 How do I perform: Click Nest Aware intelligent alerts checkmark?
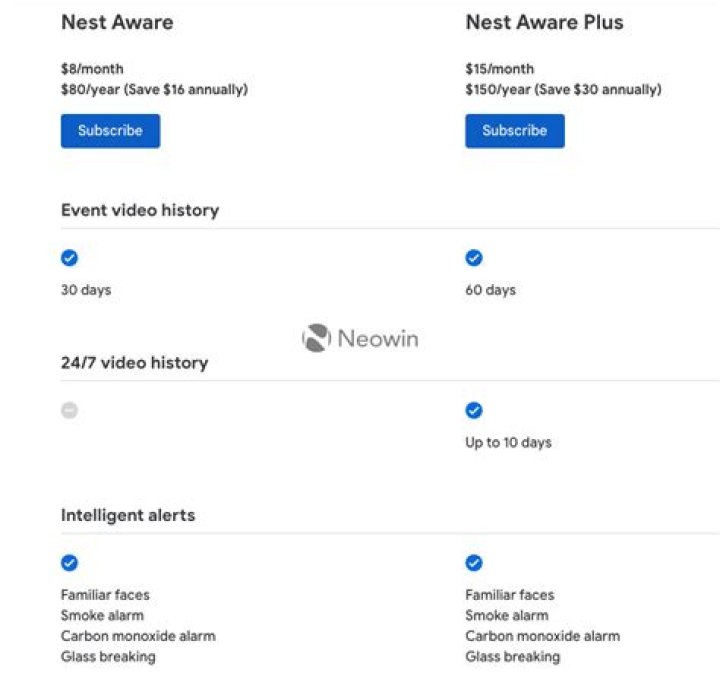(x=69, y=563)
